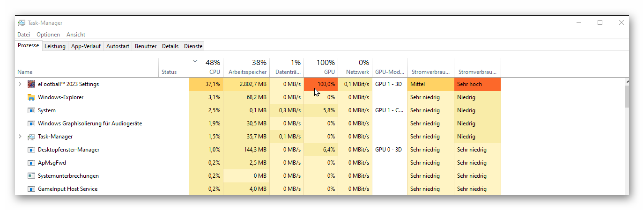Click the red 100,0% GPU usage cell
This screenshot has height=210, width=644.
tap(321, 84)
